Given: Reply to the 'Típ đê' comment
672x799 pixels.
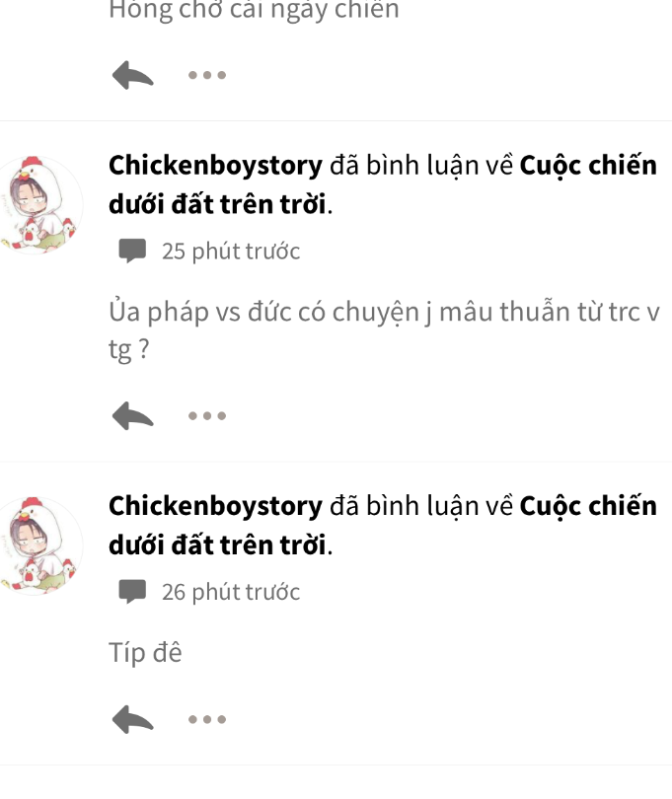Looking at the screenshot, I should pyautogui.click(x=132, y=719).
